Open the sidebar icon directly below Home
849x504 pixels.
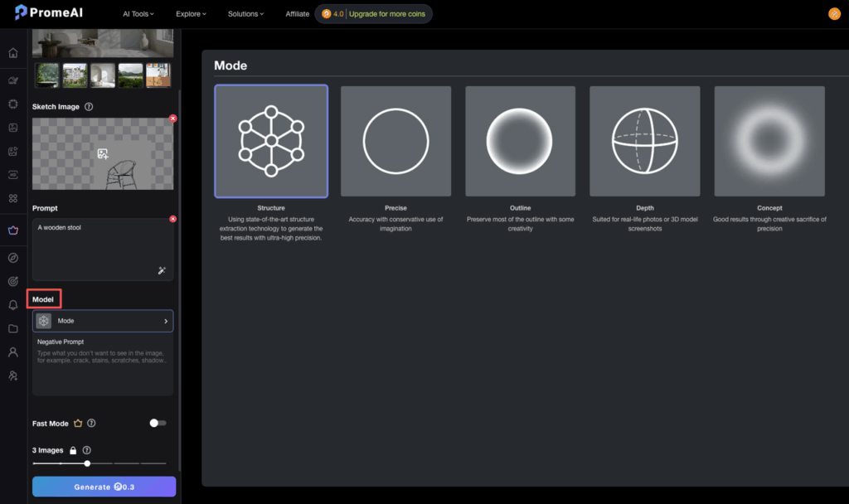pyautogui.click(x=13, y=80)
